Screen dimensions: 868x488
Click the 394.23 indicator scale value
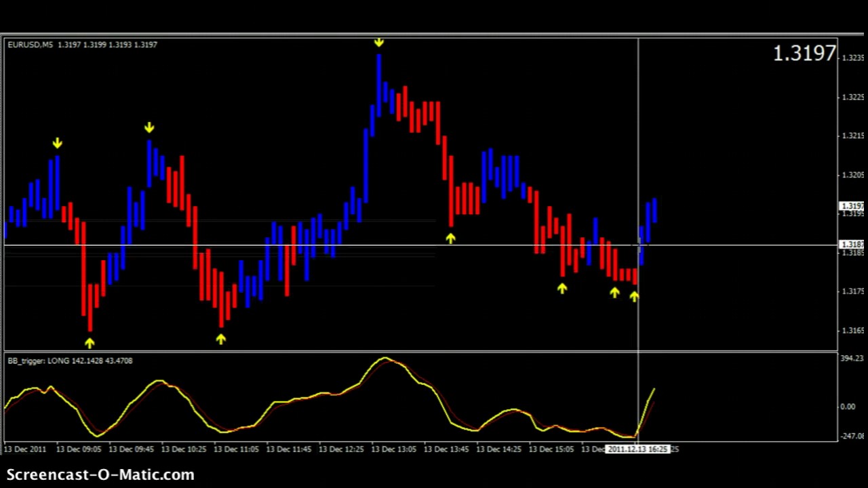click(852, 358)
